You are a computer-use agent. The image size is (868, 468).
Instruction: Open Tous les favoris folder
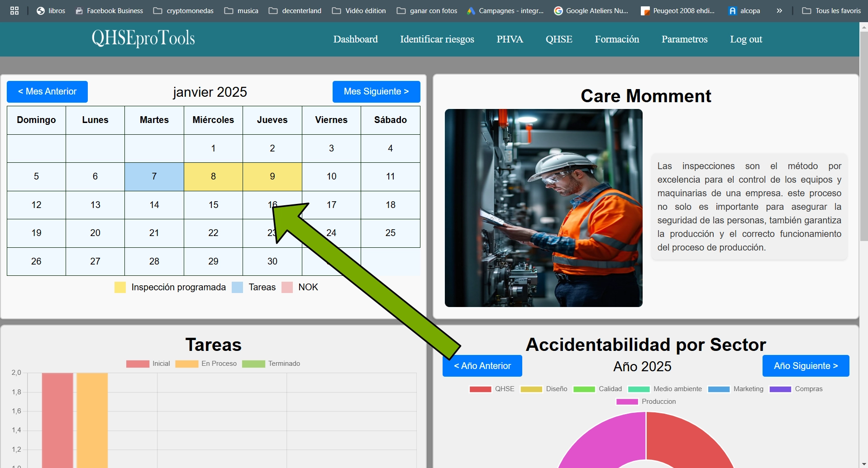(831, 10)
